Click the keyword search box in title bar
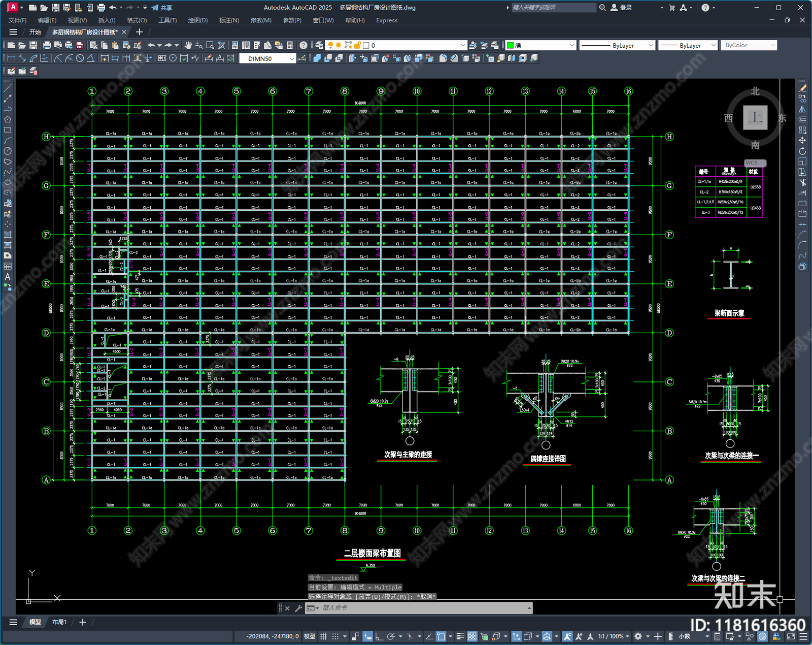 click(x=553, y=8)
